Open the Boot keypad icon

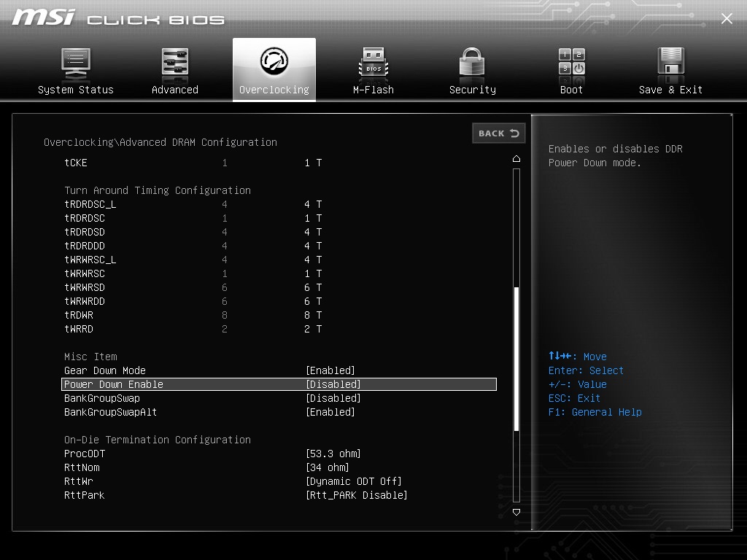(572, 62)
